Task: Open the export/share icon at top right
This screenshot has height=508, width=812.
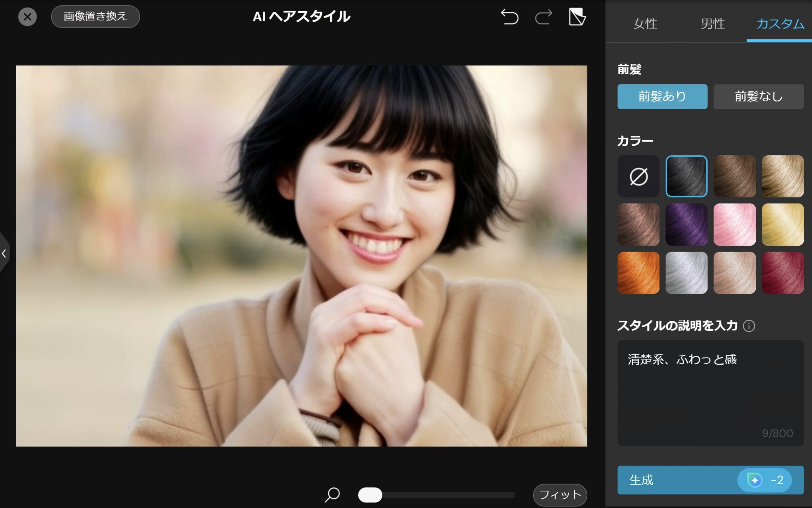Action: coord(577,16)
